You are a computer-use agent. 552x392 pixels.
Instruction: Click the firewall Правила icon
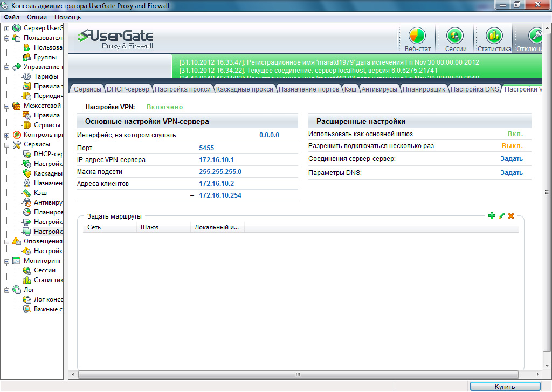tap(27, 115)
